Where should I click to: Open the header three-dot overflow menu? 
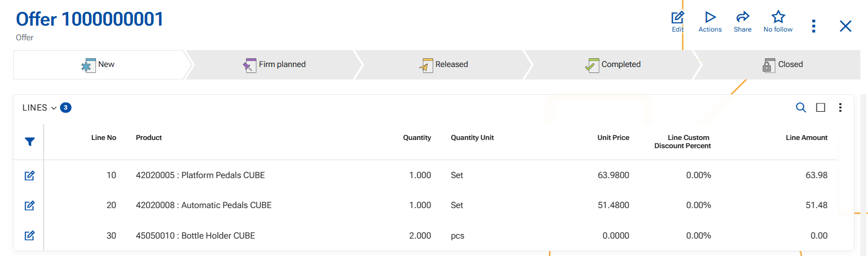[x=813, y=26]
